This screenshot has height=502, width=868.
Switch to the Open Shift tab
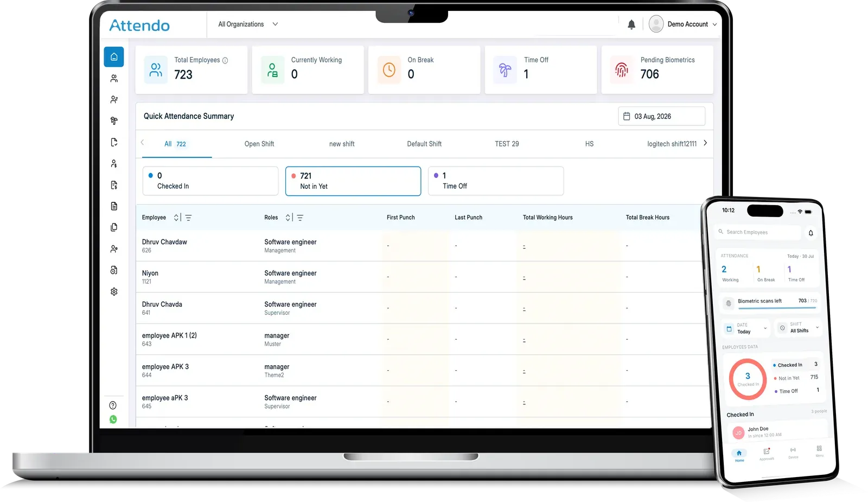(259, 144)
